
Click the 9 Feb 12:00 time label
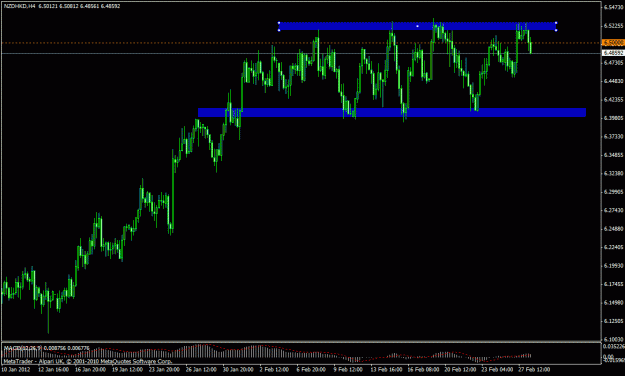[x=348, y=370]
